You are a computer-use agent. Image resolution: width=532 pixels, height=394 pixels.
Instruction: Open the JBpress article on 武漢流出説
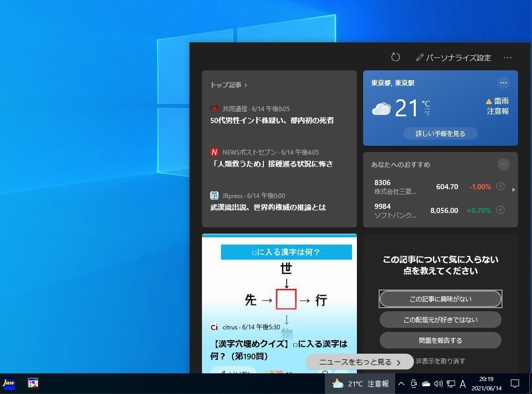[268, 207]
